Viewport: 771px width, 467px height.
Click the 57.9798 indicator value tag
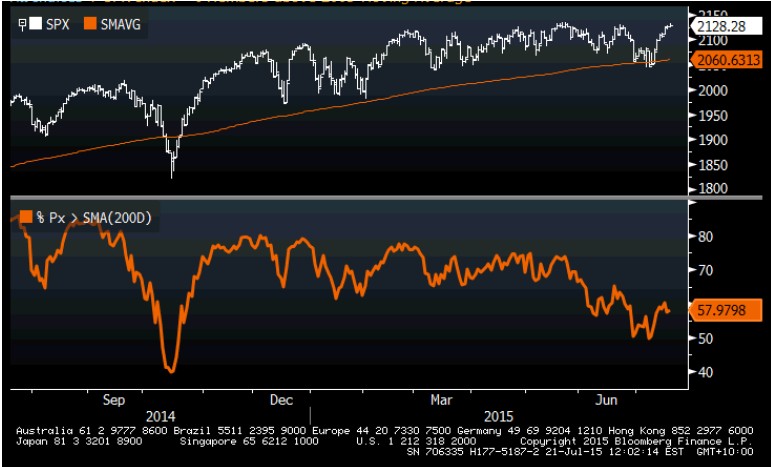[724, 310]
